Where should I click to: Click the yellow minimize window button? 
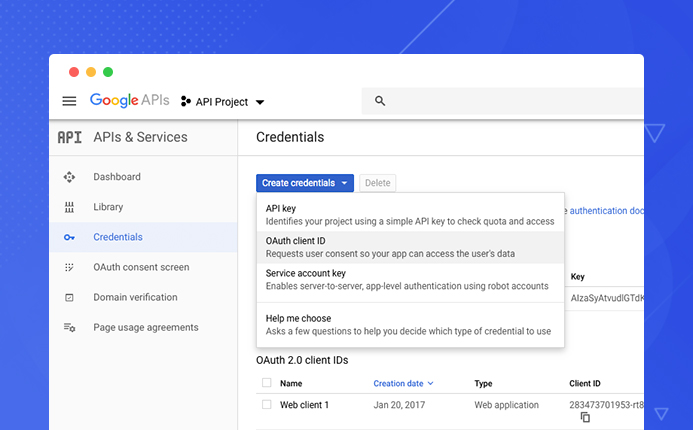(91, 72)
